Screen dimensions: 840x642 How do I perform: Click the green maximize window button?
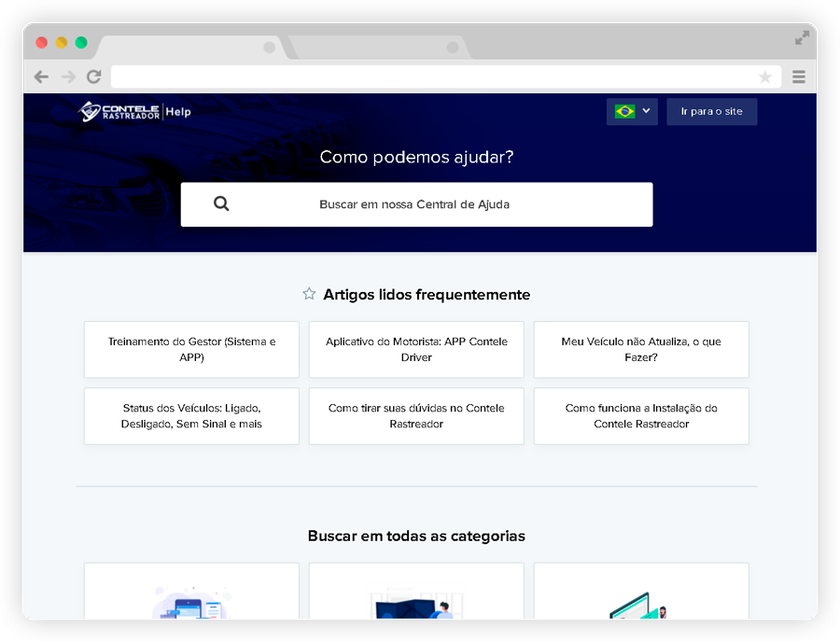point(81,42)
